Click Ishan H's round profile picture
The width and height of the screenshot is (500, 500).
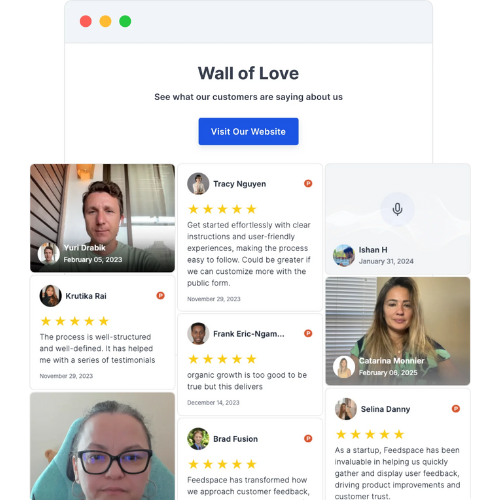point(344,255)
